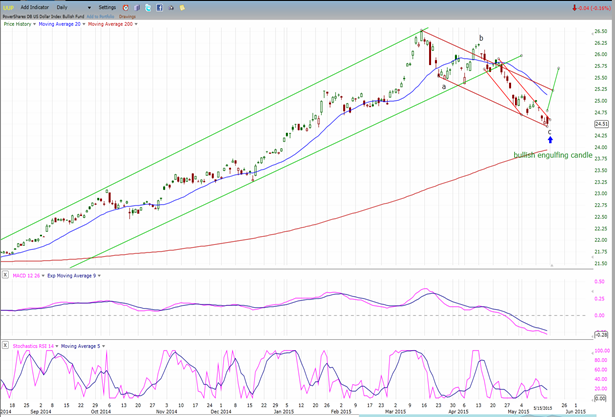Viewport: 615px width, 417px height.
Task: Click the blue up arrow under c
Action: (x=550, y=140)
